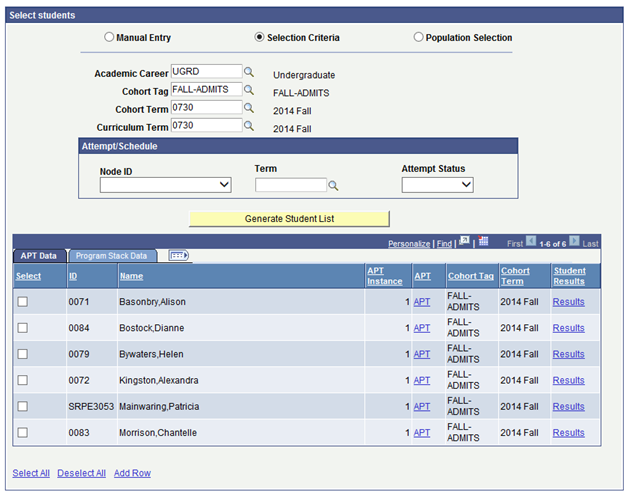This screenshot has width=628, height=497.
Task: Click the Generate Student List button
Action: 289,219
